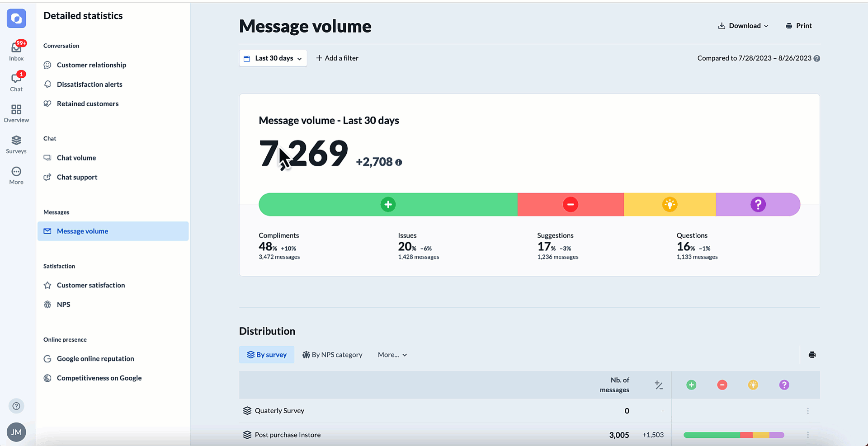Go to Overview in the left rail
The height and width of the screenshot is (446, 868).
click(16, 113)
